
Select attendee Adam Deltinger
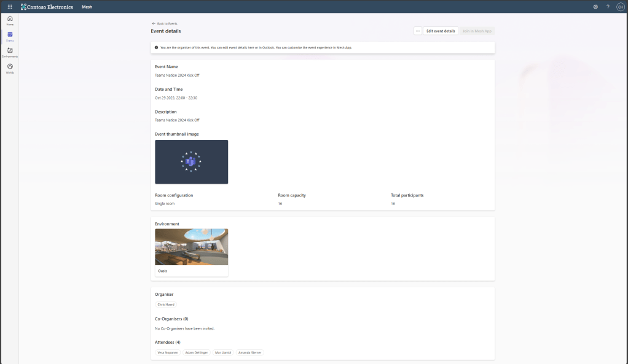click(x=197, y=353)
